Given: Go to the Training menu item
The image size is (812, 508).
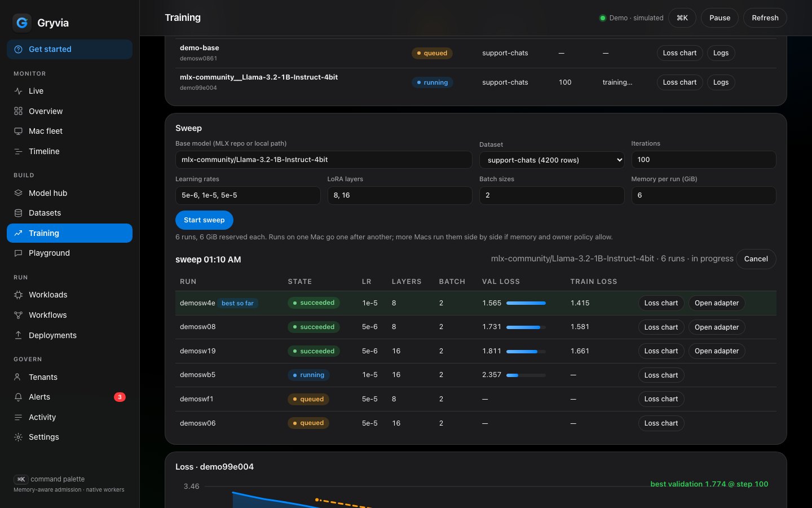Looking at the screenshot, I should coord(70,233).
